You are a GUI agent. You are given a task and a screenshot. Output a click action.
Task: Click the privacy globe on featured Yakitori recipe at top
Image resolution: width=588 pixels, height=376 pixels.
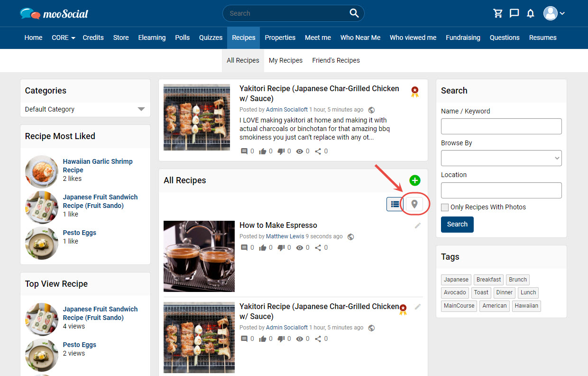click(x=372, y=110)
